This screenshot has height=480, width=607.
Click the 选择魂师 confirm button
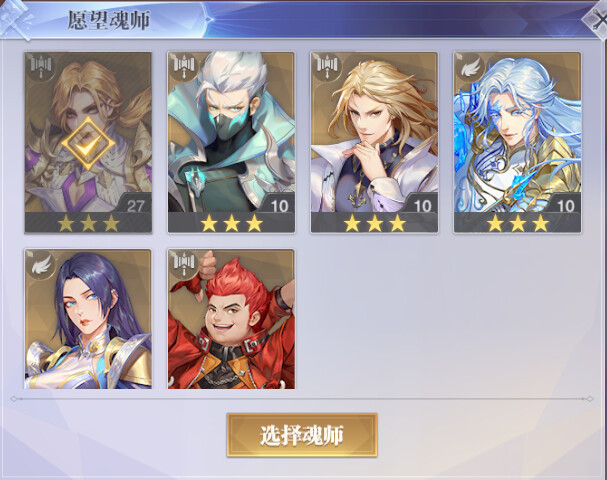[302, 435]
